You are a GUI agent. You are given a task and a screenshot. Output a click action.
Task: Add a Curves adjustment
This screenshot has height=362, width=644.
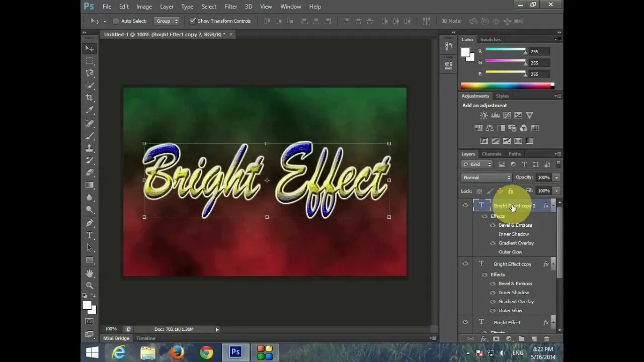[x=507, y=115]
